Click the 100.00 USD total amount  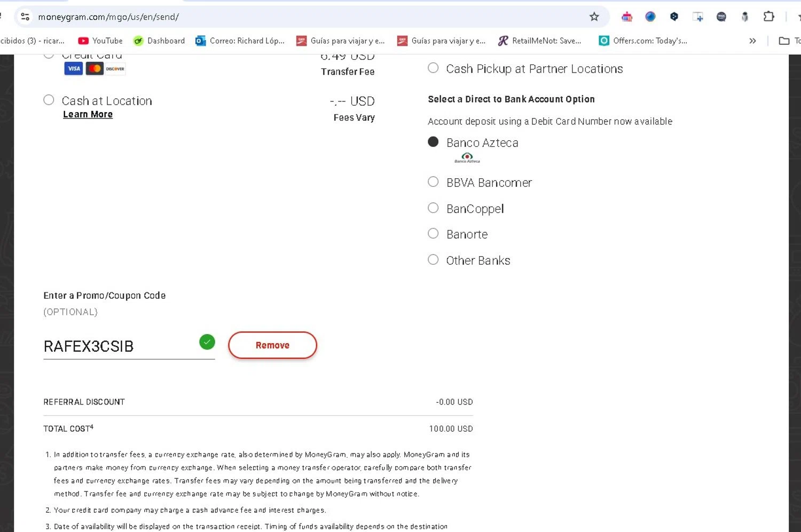(x=451, y=428)
